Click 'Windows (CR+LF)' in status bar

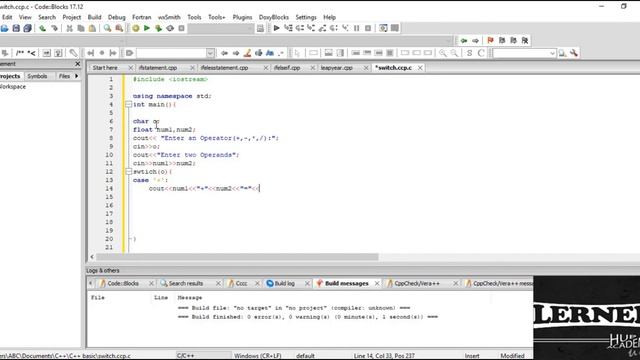click(257, 356)
